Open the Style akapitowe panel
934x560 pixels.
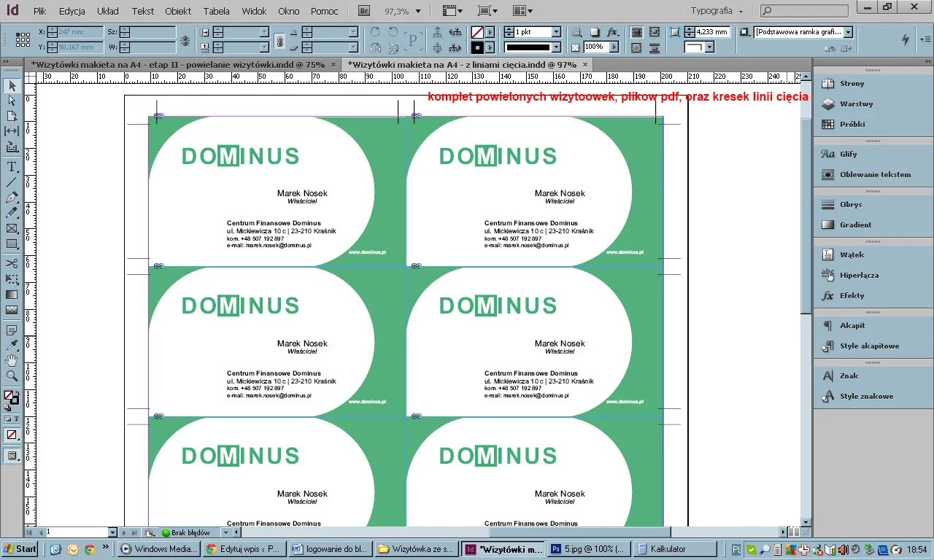(x=869, y=346)
